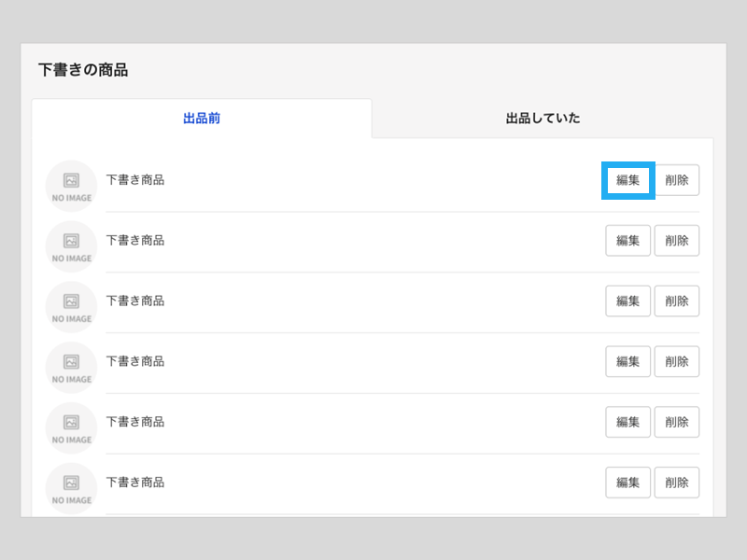Click the fourth draft's NO IMAGE placeholder
This screenshot has height=560, width=747.
pos(72,368)
